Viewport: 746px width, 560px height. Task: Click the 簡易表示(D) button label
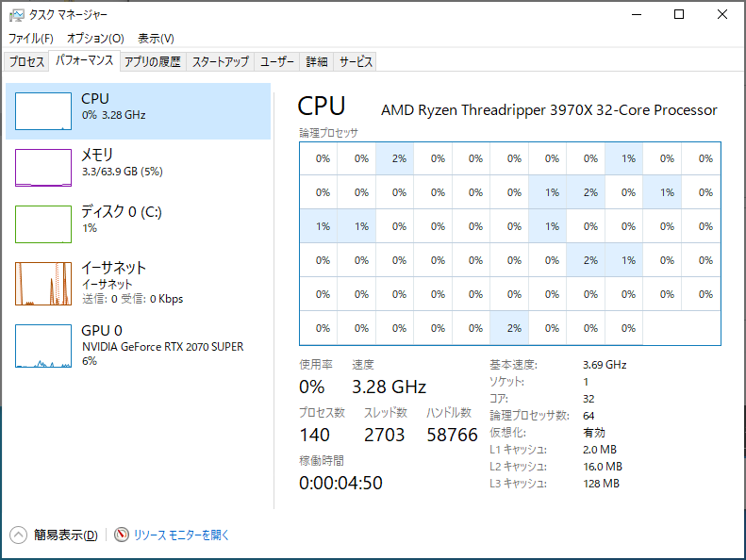pos(65,535)
